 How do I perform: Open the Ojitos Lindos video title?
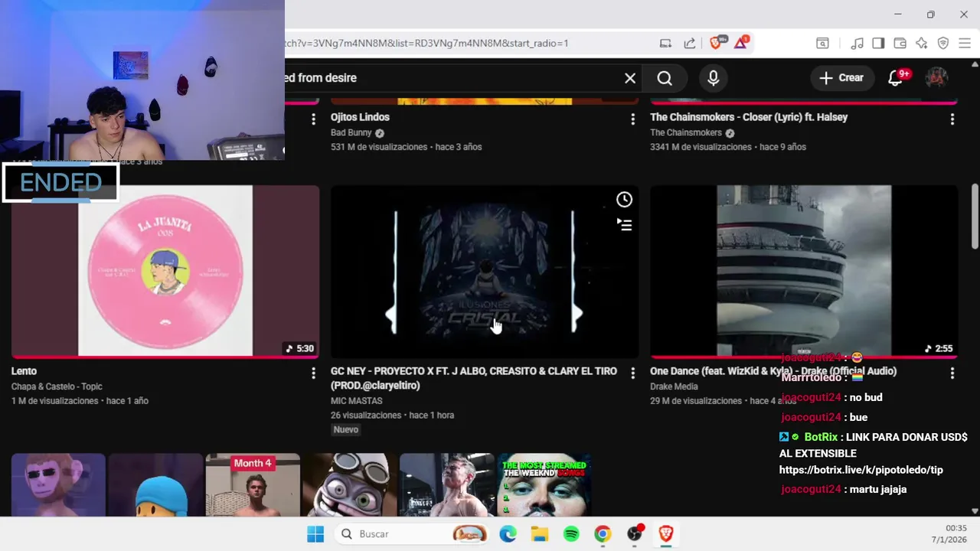point(360,117)
